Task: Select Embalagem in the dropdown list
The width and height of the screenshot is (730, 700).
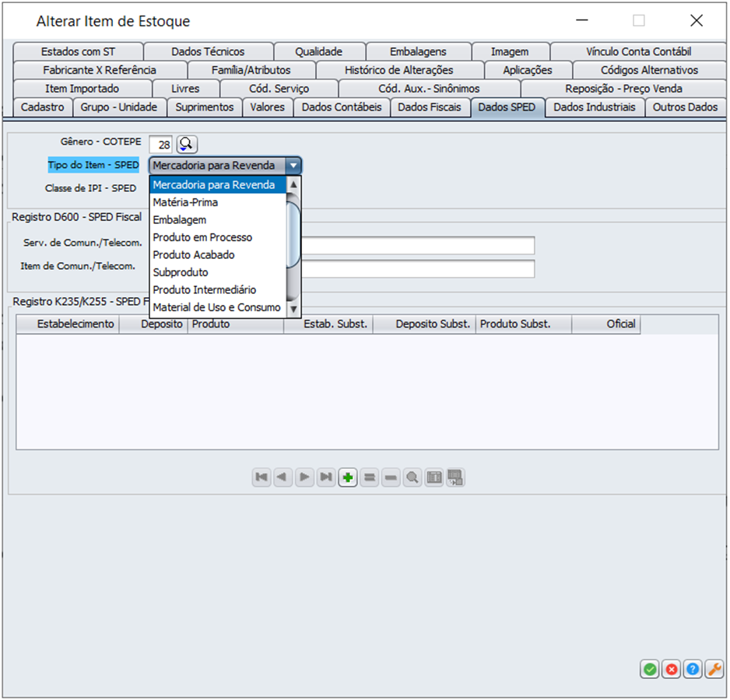Action: (x=218, y=219)
